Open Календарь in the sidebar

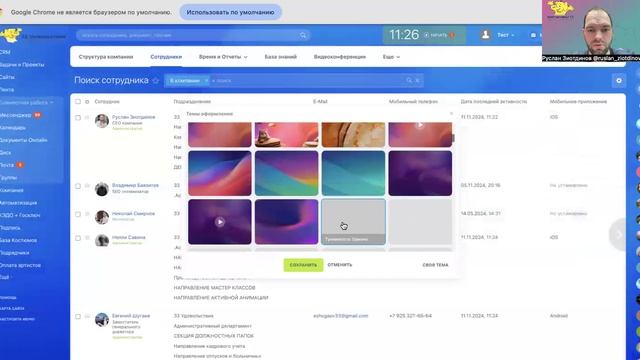click(x=13, y=128)
